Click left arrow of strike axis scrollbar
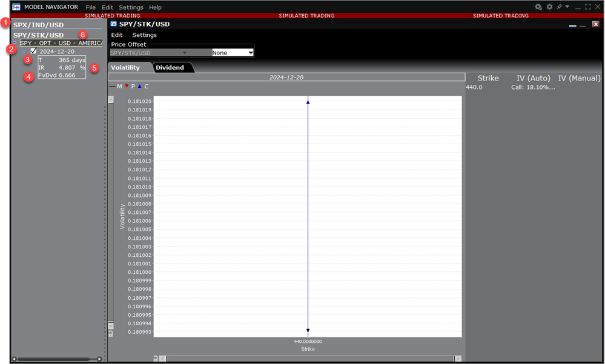 (x=163, y=359)
